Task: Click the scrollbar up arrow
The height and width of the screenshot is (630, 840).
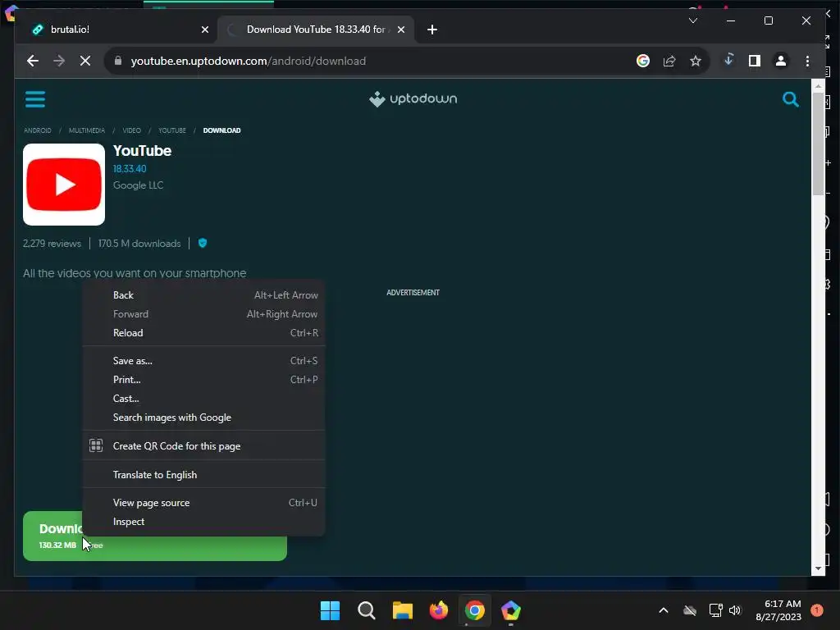Action: pos(818,85)
